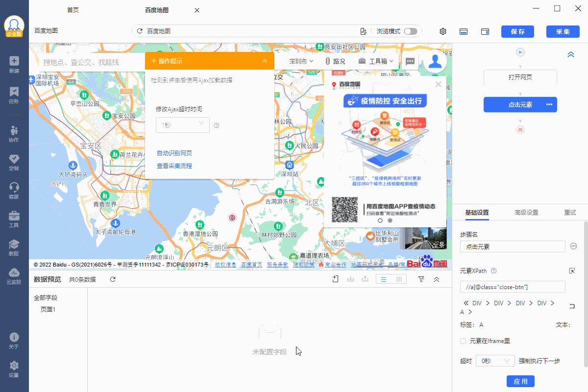Screen dimensions: 588x392
Task: Close the 百度地图 tab
Action: click(197, 10)
